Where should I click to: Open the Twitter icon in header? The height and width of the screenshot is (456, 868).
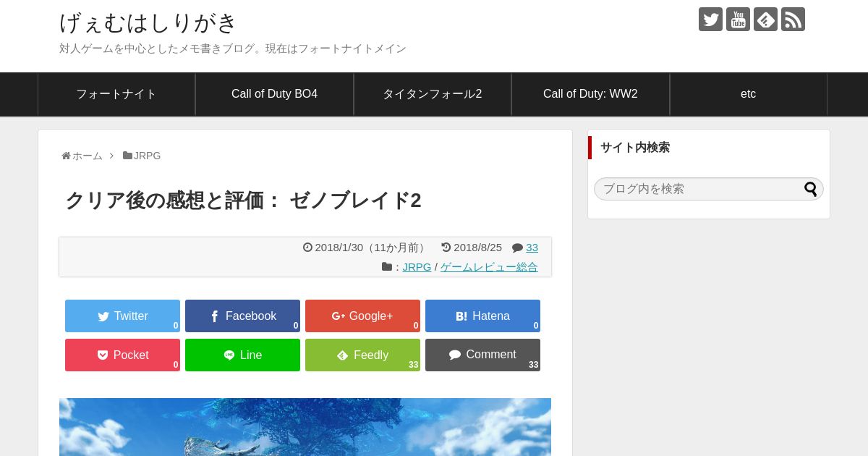710,20
